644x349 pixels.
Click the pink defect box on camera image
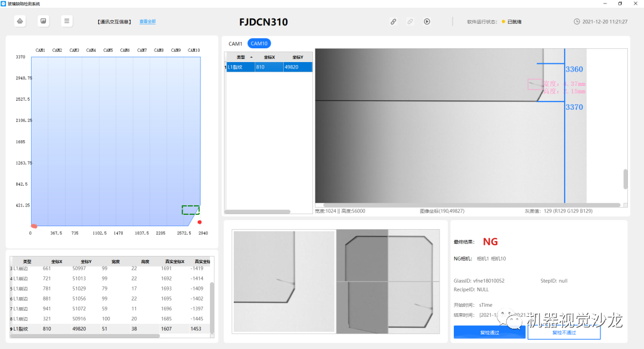coord(535,84)
